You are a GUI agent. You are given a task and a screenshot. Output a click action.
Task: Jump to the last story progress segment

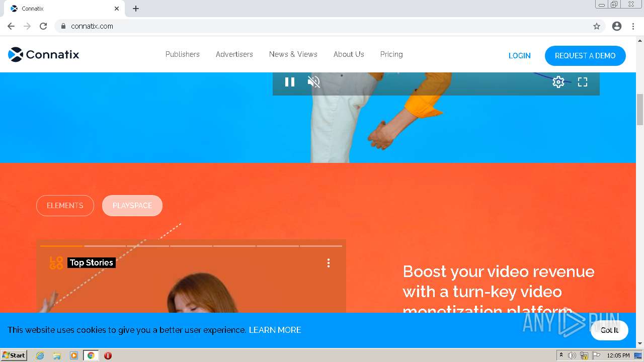tap(321, 246)
